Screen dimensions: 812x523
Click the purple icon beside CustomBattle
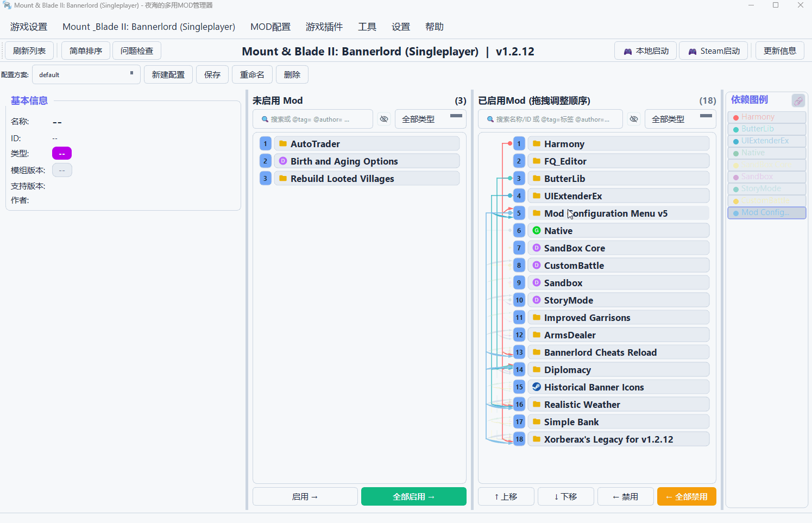536,266
